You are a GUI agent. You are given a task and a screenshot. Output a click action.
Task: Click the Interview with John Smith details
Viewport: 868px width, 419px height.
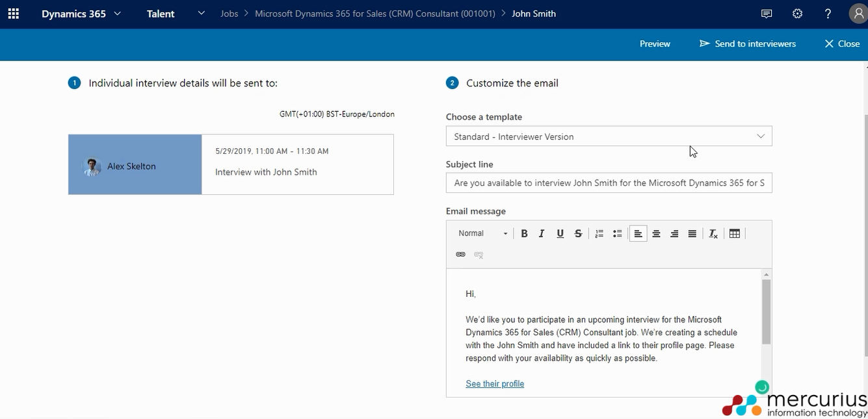coord(266,172)
